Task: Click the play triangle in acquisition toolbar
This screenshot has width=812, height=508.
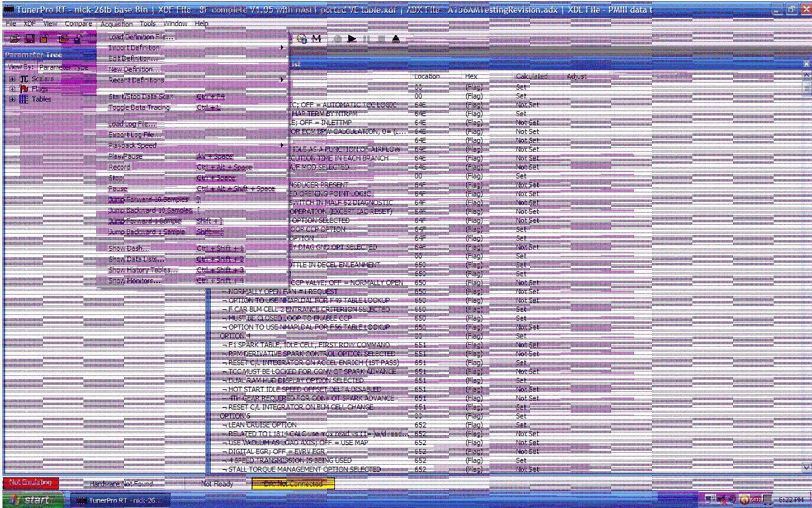Action: pyautogui.click(x=352, y=39)
